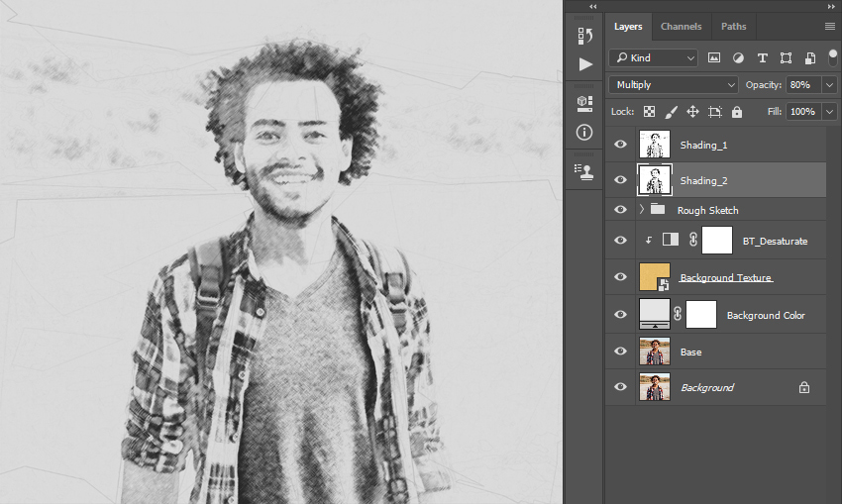Open the Layers panel menu
Image resolution: width=842 pixels, height=504 pixels.
pos(830,27)
